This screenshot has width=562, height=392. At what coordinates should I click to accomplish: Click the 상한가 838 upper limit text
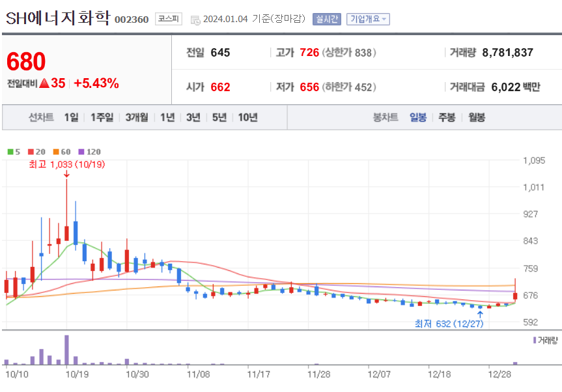coord(349,53)
